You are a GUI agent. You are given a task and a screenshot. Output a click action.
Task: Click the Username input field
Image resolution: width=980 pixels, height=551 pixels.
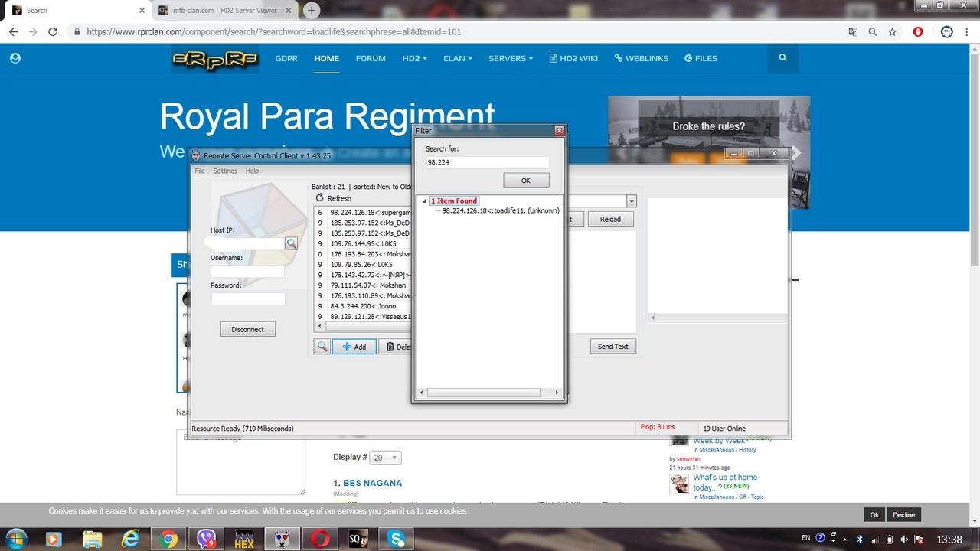click(x=247, y=271)
